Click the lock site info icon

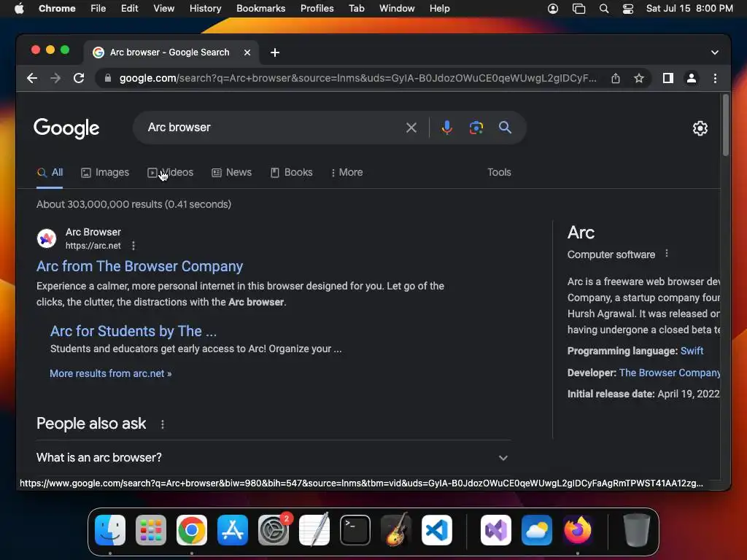(x=108, y=78)
